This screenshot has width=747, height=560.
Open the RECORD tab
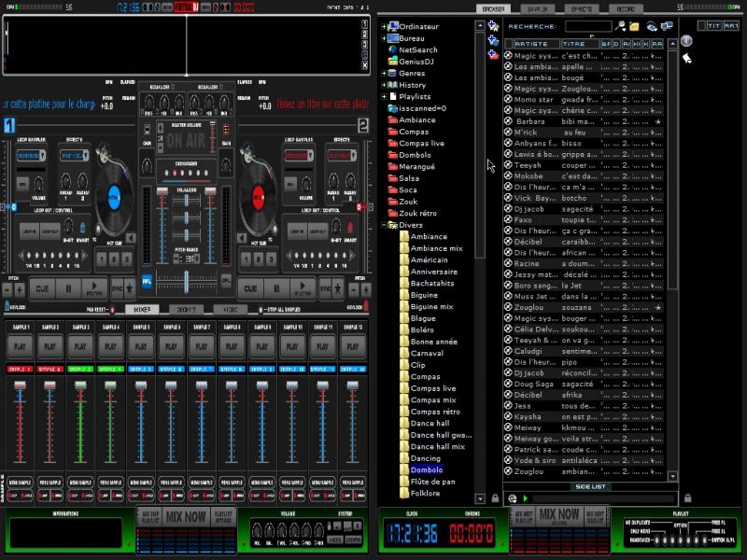pos(624,8)
